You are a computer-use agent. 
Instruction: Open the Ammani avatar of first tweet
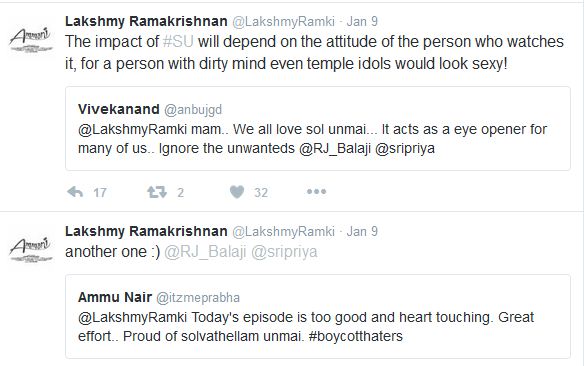coord(31,39)
